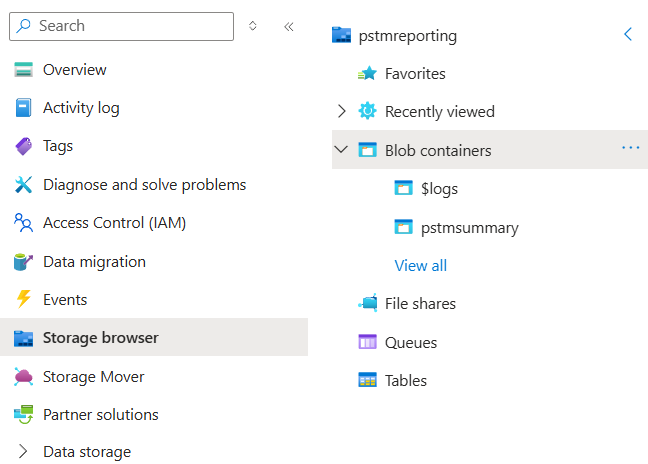Click the Queues icon
This screenshot has width=648, height=464.
click(x=367, y=342)
